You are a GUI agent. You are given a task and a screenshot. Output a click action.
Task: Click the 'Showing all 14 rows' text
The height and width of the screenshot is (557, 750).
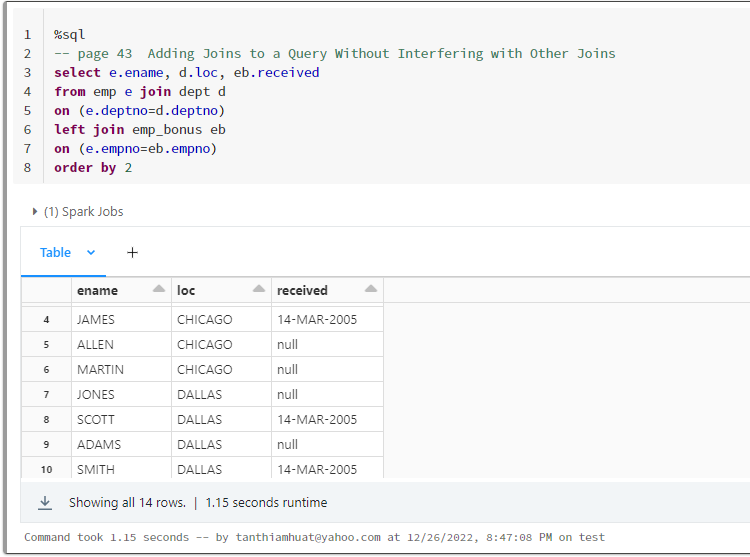click(x=127, y=503)
